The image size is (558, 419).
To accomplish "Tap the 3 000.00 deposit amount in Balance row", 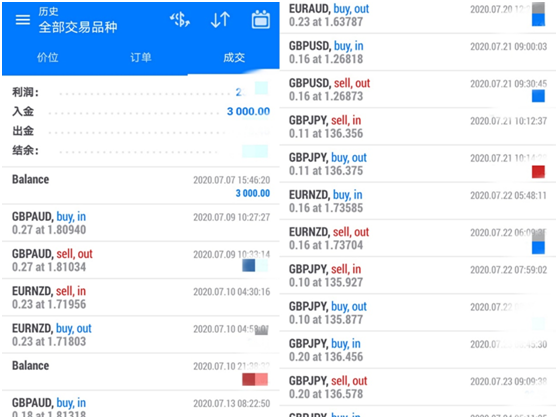I will 253,193.
